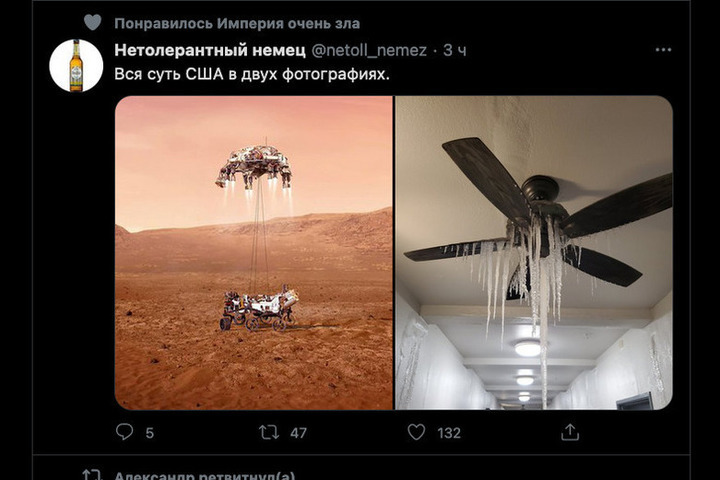Open the Mars rover landing photo
The image size is (720, 480).
(x=254, y=253)
